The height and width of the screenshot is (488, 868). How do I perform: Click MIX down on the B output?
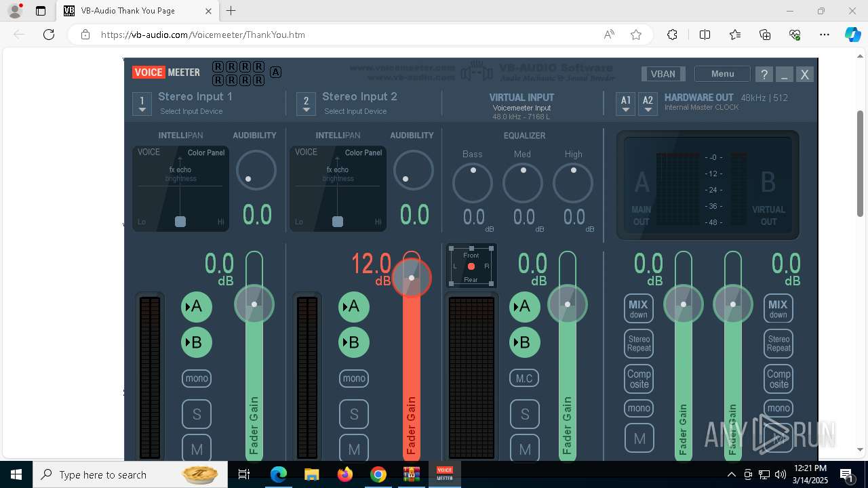pyautogui.click(x=778, y=308)
